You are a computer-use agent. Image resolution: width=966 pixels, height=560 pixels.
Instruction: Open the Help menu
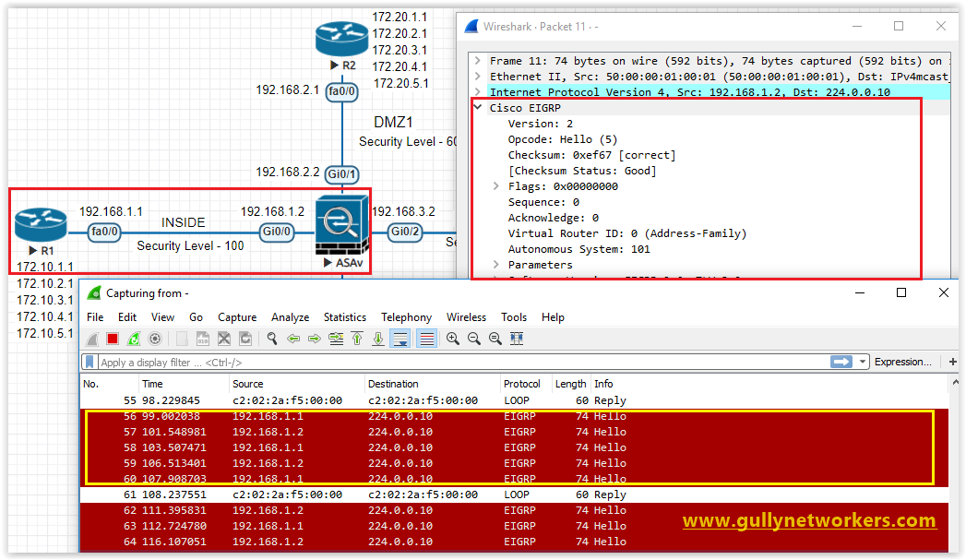tap(553, 317)
